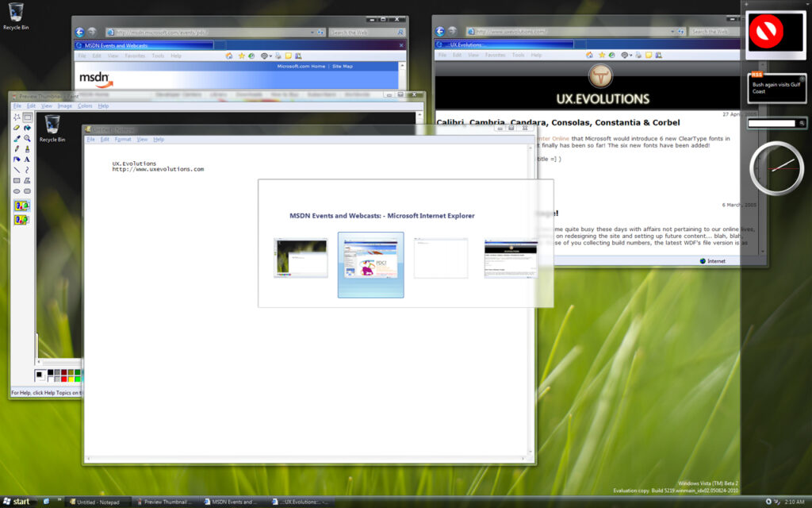Enable opaque selection mode in Paint toolbox
Viewport: 812px width, 508px height.
coord(21,206)
